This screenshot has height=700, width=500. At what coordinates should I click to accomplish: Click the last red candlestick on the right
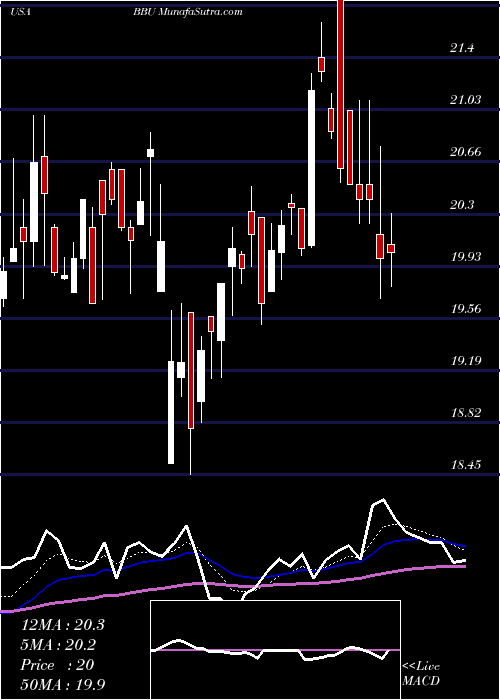point(391,249)
